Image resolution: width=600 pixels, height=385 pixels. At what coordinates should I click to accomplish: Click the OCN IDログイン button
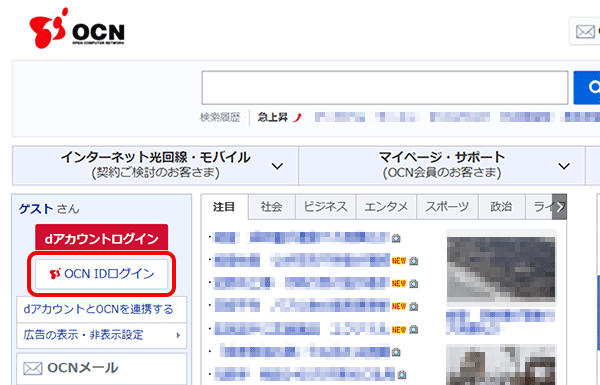[101, 274]
